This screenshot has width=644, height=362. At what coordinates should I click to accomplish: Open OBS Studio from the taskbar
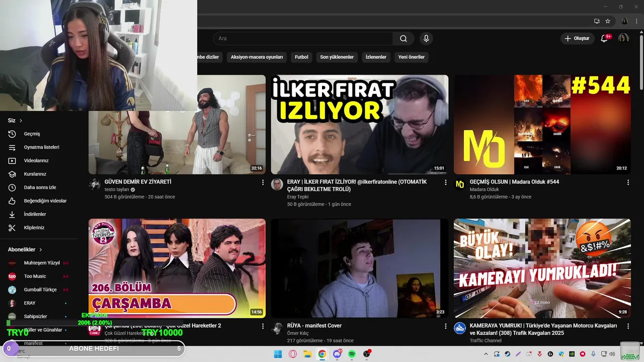(367, 354)
